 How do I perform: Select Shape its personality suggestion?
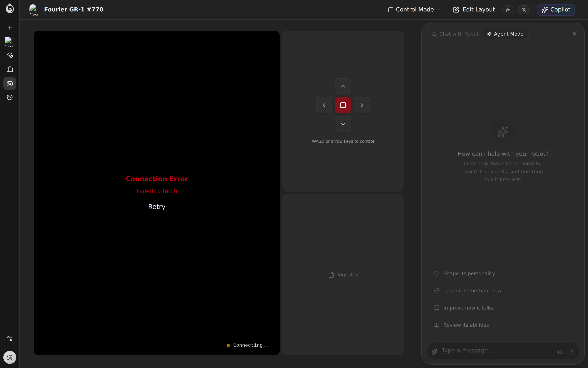point(503,274)
